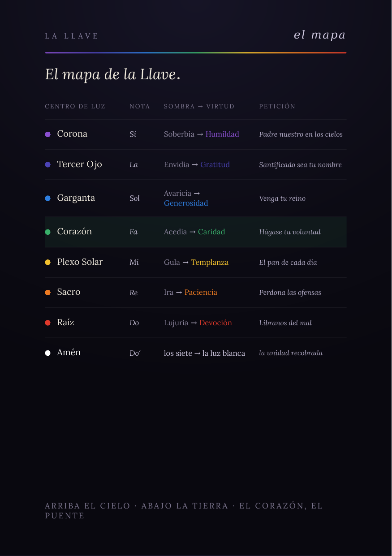The height and width of the screenshot is (556, 392).
Task: Click the orange Sacro dot
Action: pyautogui.click(x=48, y=293)
